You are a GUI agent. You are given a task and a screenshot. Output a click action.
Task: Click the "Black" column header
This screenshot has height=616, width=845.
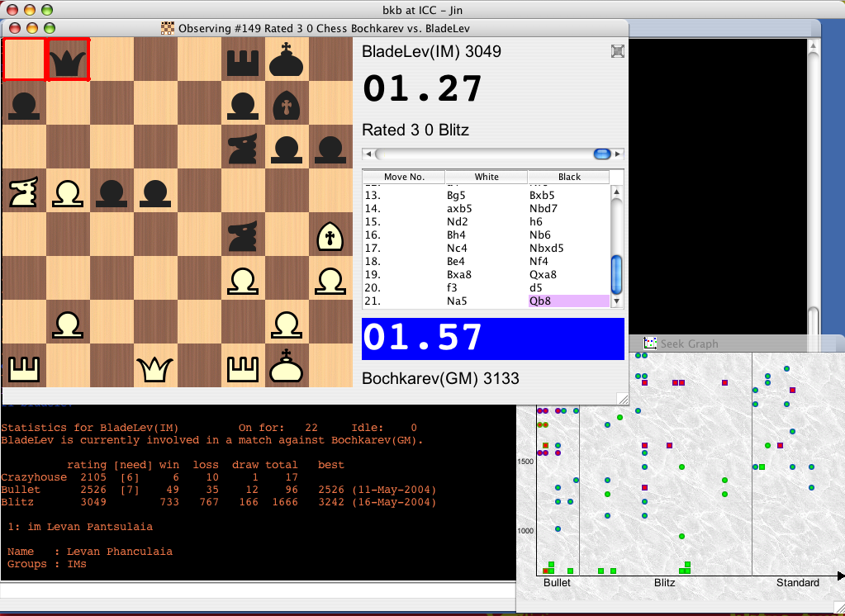tap(569, 177)
